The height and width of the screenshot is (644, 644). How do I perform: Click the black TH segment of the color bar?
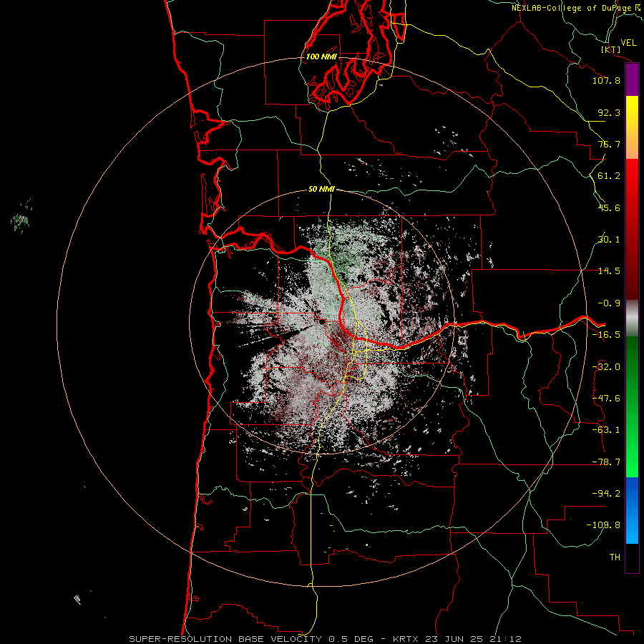point(632,557)
